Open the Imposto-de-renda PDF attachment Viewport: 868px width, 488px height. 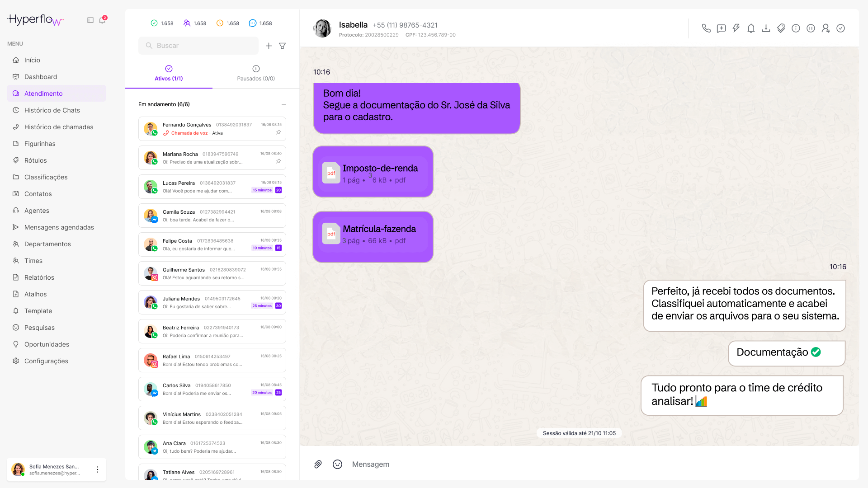point(373,174)
